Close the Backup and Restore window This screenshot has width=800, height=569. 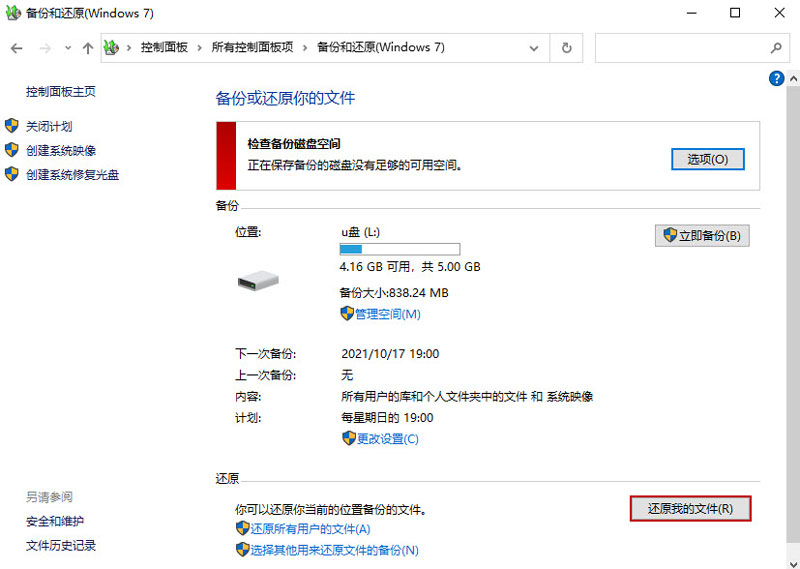pos(779,13)
